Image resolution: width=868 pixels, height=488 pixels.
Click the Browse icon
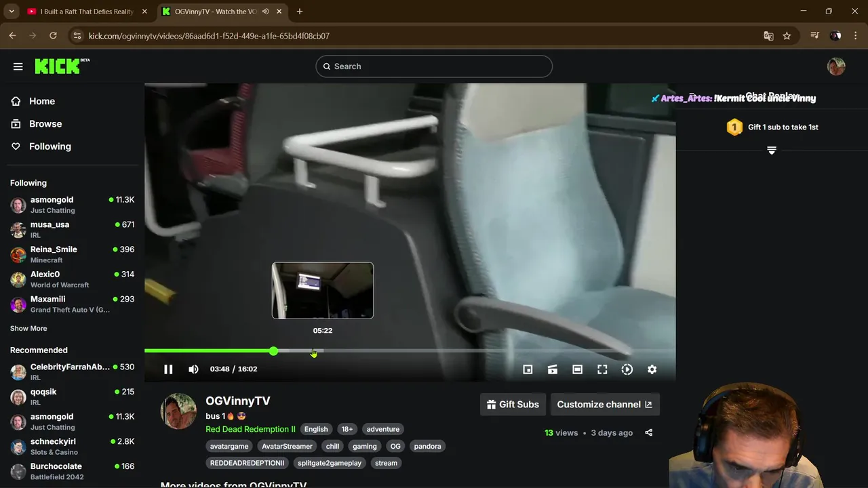click(x=16, y=124)
